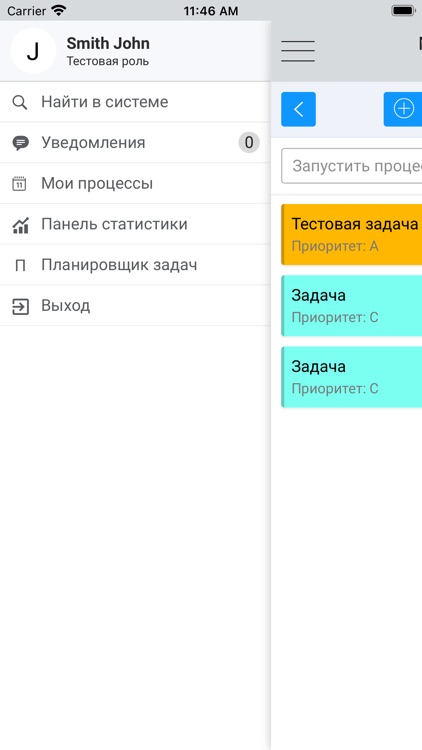Click the search magnifier icon
This screenshot has width=422, height=750.
[x=20, y=102]
